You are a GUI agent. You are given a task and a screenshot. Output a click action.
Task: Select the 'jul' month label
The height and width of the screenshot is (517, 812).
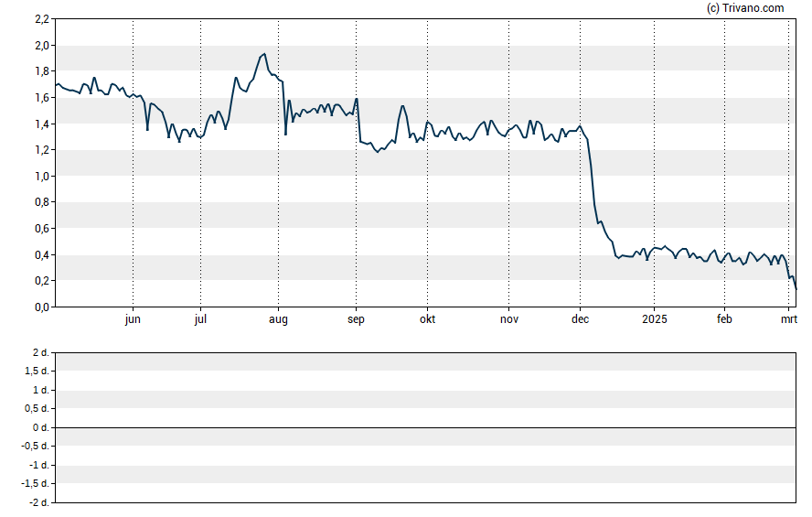(200, 319)
